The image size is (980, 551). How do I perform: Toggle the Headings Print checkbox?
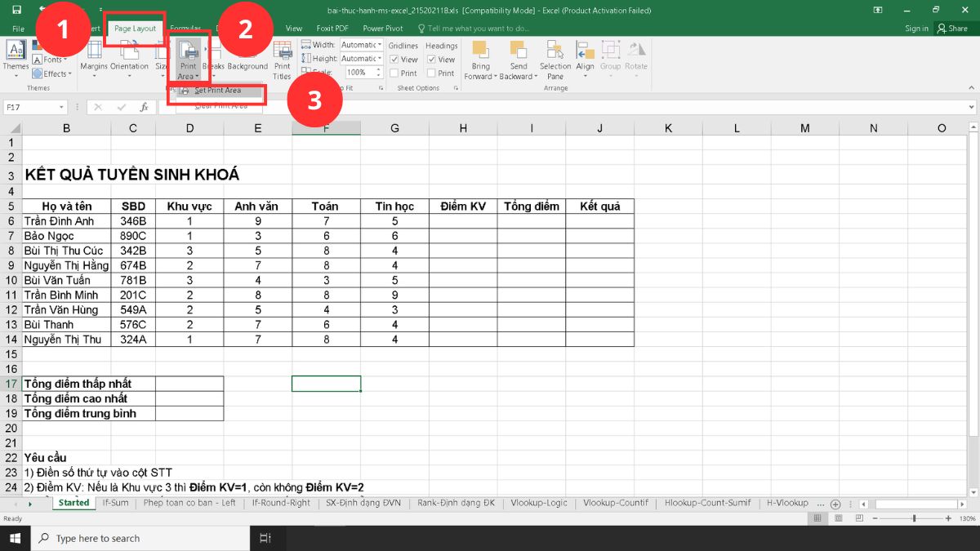(431, 73)
